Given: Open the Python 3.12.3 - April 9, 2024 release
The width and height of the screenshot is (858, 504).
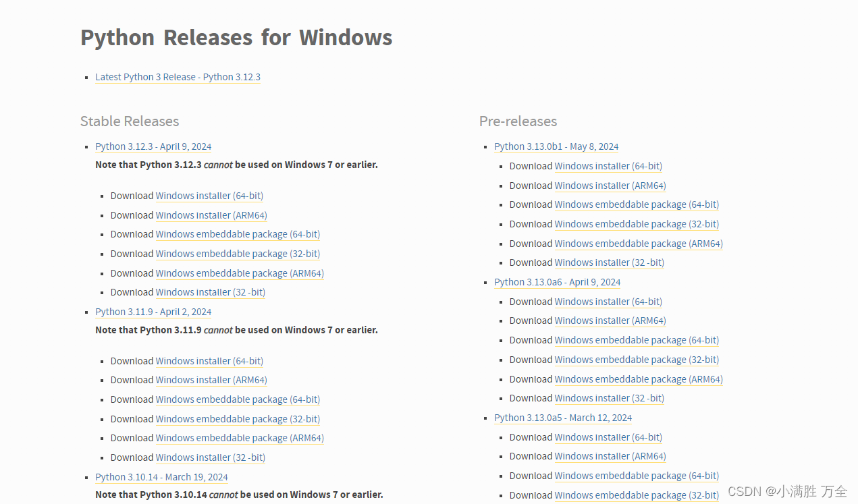Looking at the screenshot, I should click(153, 146).
